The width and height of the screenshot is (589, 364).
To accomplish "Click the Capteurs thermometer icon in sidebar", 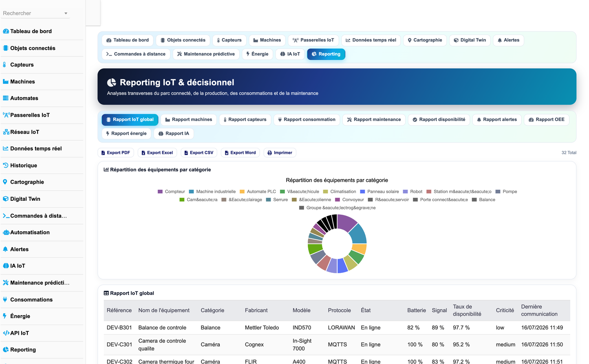I will 5,65.
